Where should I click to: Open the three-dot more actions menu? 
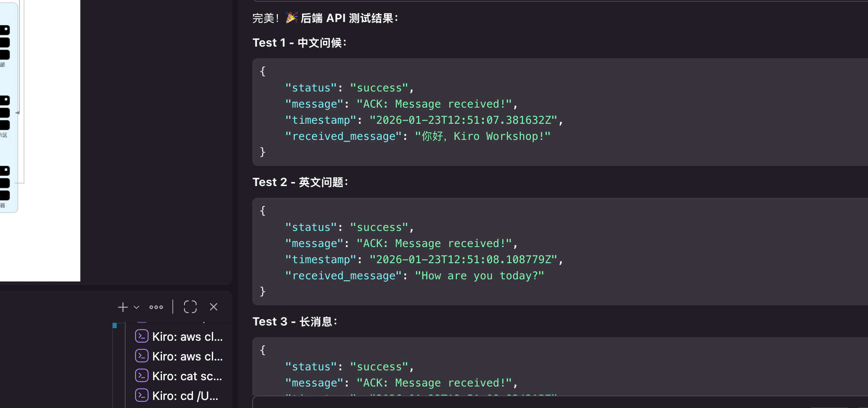[156, 307]
